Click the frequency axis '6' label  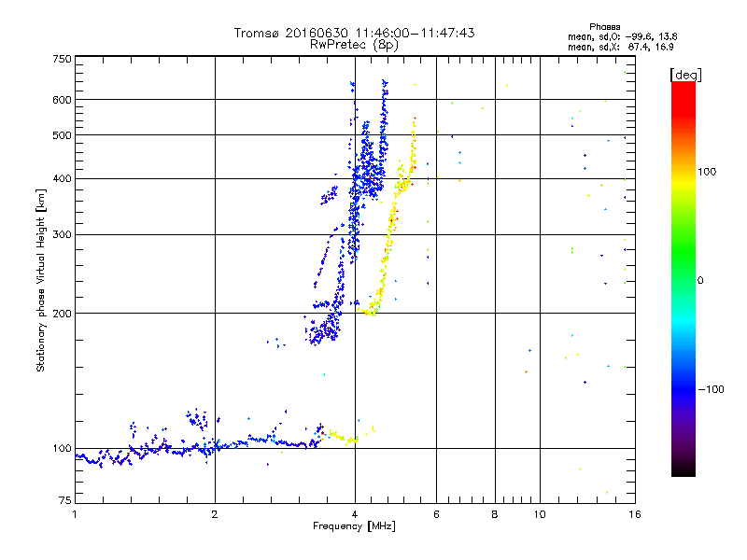[436, 514]
